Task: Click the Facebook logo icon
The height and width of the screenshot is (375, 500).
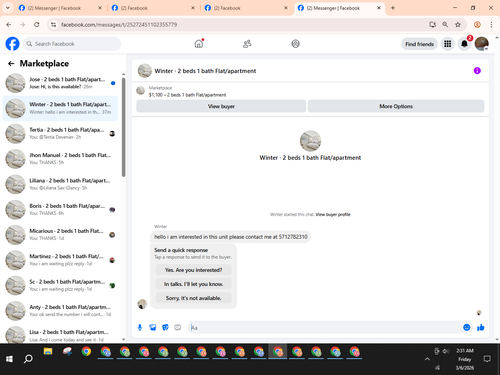Action: point(12,44)
